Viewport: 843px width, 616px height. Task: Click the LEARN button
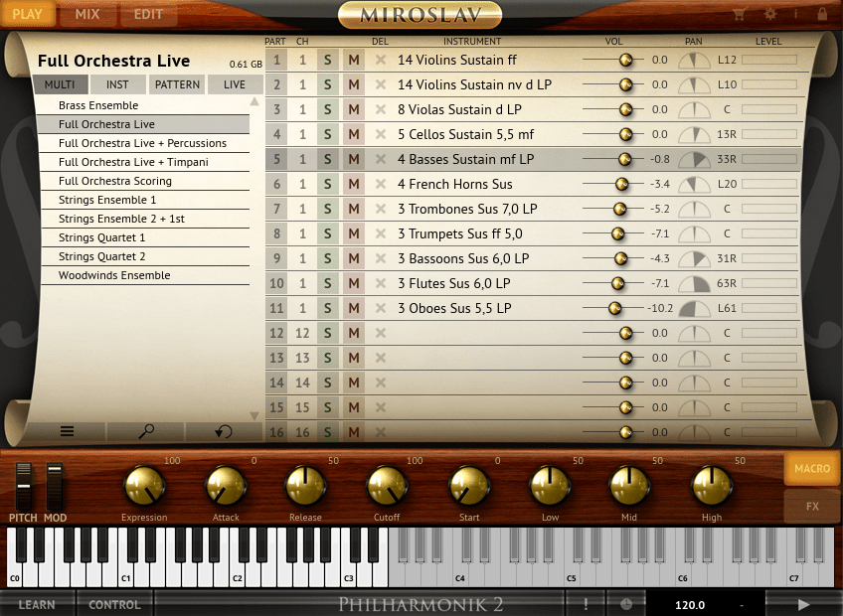tap(37, 604)
